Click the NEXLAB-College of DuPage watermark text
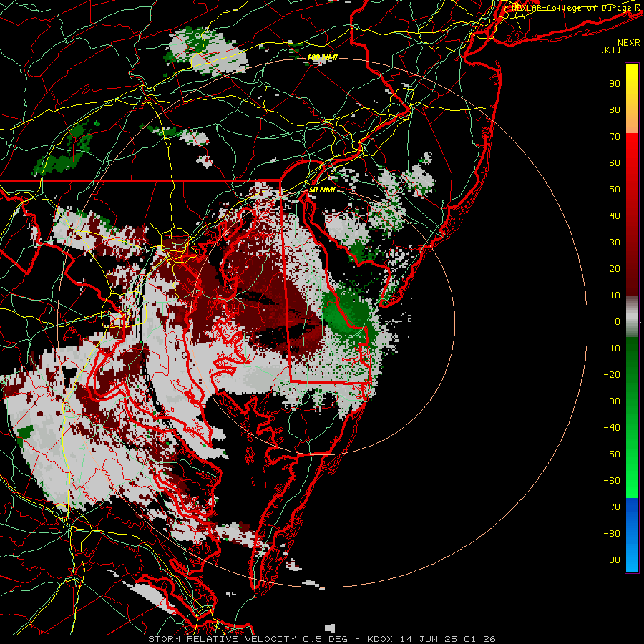The height and width of the screenshot is (644, 644). click(575, 7)
